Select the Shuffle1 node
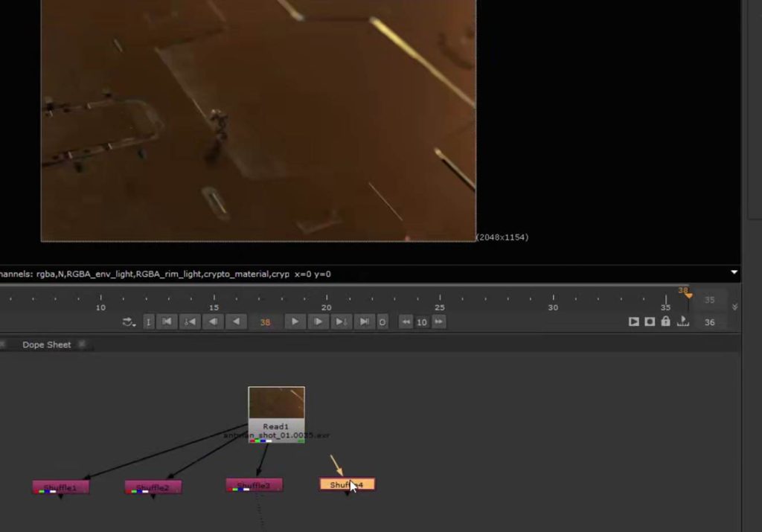Image resolution: width=762 pixels, height=532 pixels. point(60,487)
